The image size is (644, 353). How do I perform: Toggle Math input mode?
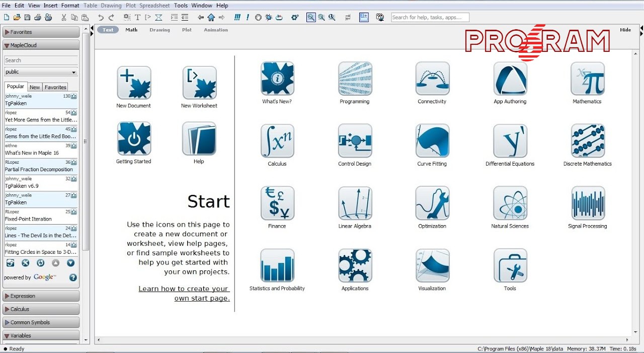[131, 30]
